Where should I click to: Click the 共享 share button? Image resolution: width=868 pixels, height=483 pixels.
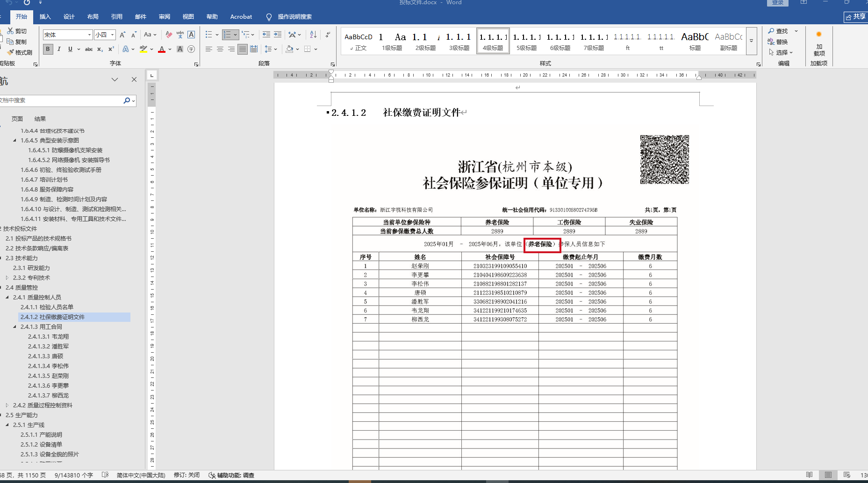tap(856, 17)
